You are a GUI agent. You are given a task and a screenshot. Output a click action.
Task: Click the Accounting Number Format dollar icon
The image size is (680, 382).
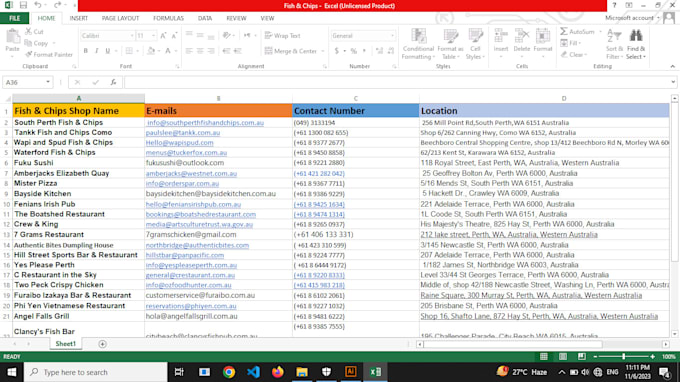pyautogui.click(x=337, y=51)
